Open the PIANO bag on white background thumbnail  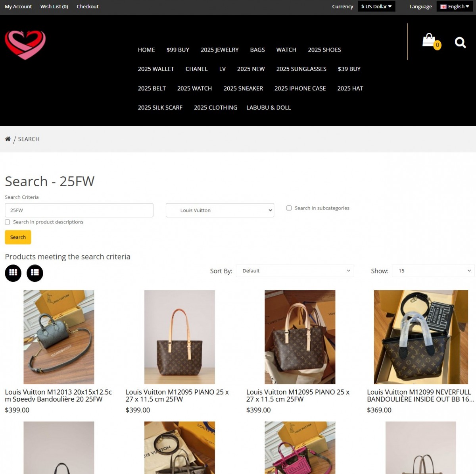180,337
